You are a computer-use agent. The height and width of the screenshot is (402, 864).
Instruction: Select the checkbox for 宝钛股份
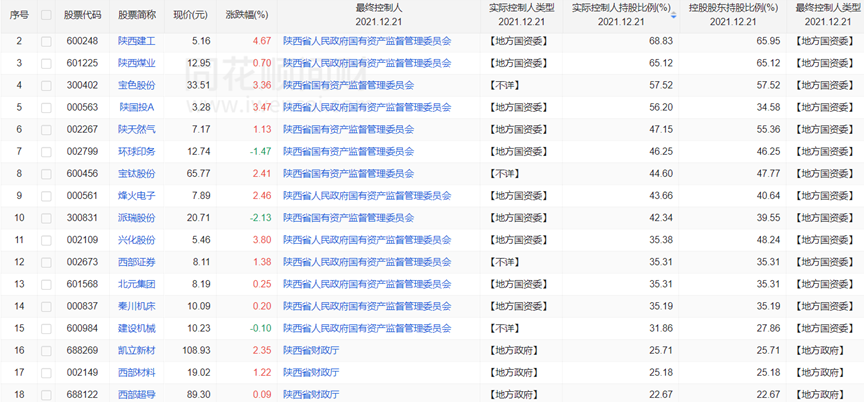click(x=46, y=174)
